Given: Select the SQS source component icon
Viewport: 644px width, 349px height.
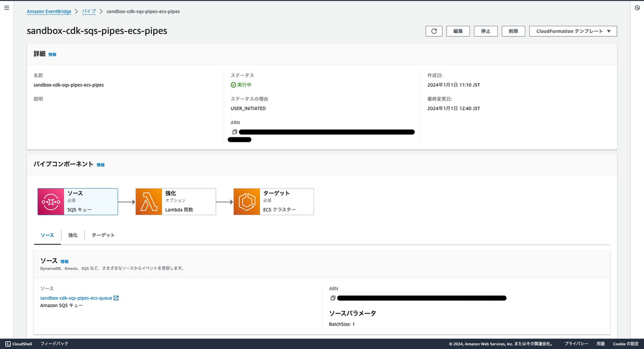Looking at the screenshot, I should (51, 201).
